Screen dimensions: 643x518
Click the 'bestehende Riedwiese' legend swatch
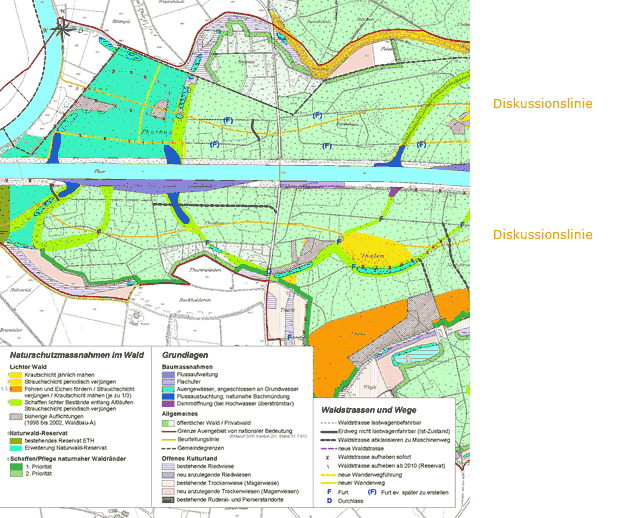(169, 467)
